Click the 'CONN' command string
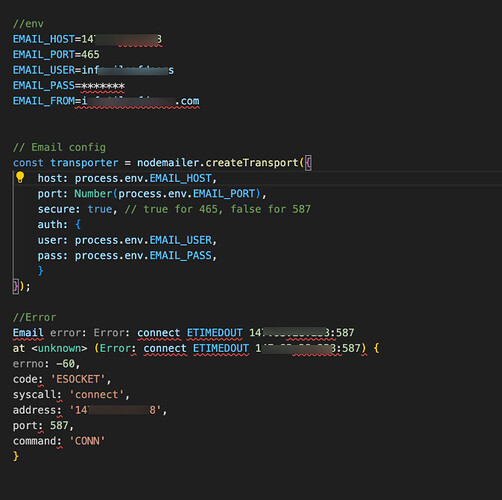502x500 pixels. [x=87, y=441]
